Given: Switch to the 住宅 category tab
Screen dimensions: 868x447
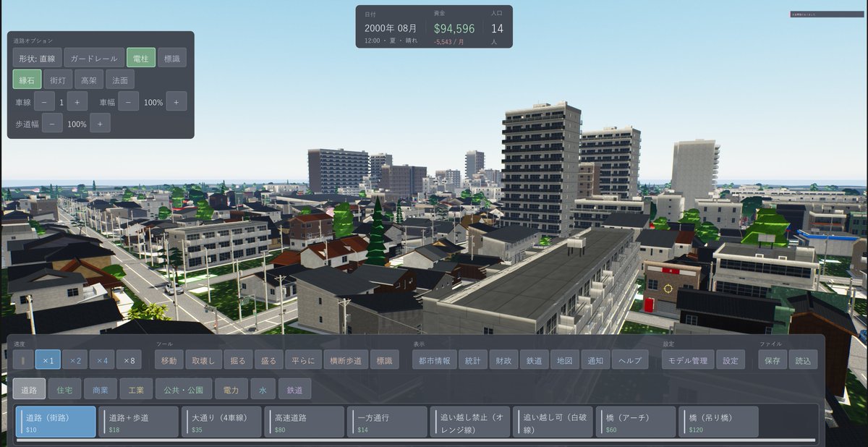Looking at the screenshot, I should tap(64, 389).
